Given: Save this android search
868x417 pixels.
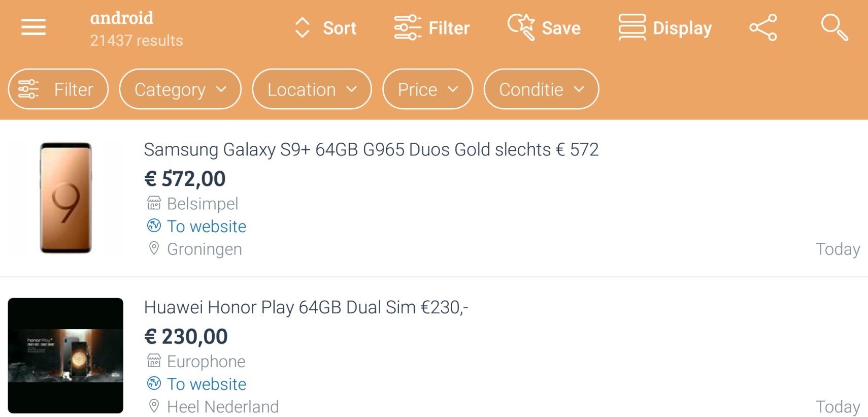Looking at the screenshot, I should coord(544,28).
